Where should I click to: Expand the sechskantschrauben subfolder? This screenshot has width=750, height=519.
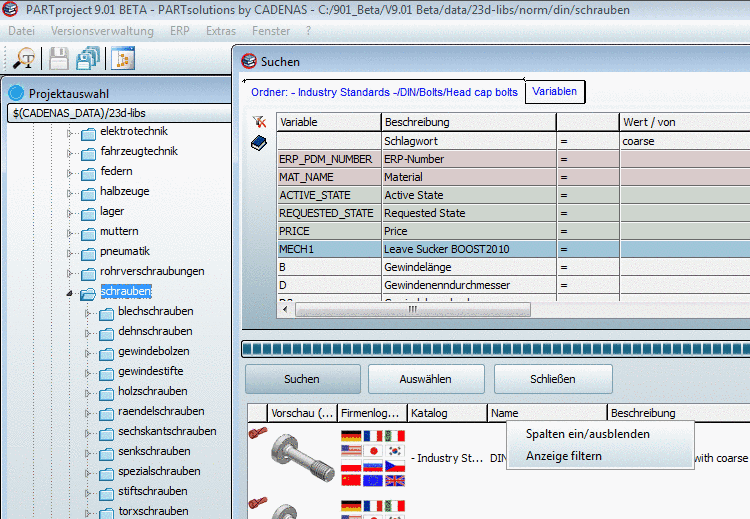pos(88,433)
